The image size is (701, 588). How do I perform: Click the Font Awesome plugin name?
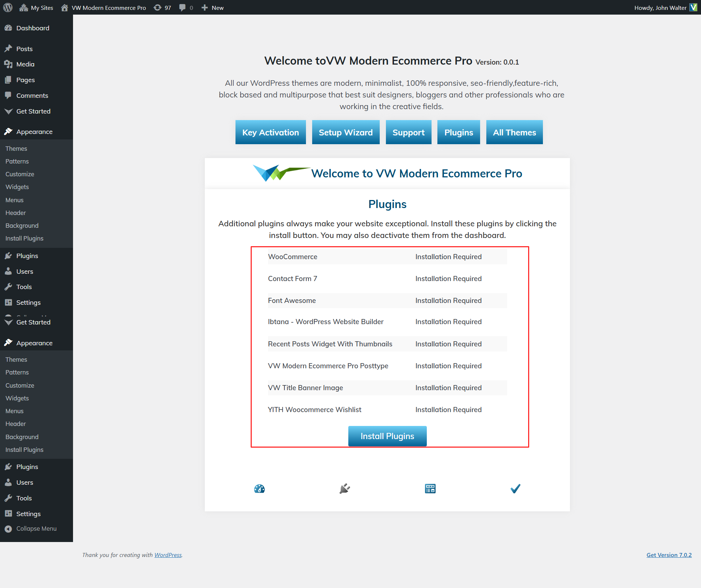click(x=292, y=300)
